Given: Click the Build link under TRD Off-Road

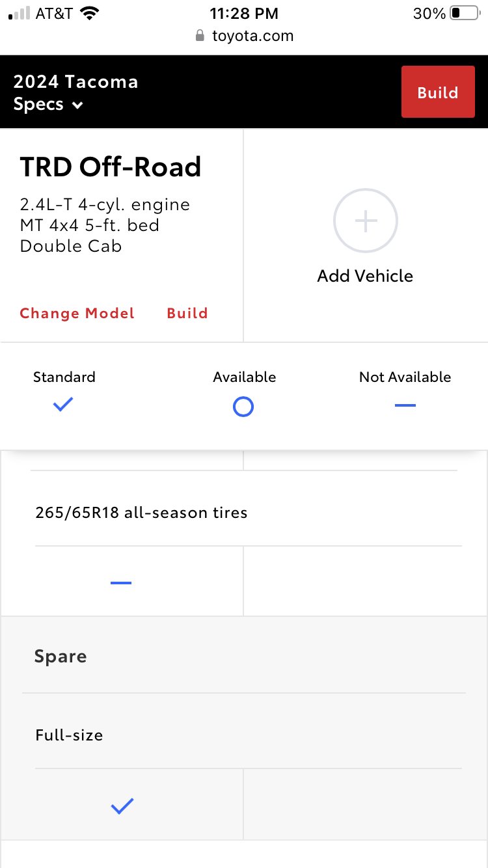Looking at the screenshot, I should [x=187, y=313].
